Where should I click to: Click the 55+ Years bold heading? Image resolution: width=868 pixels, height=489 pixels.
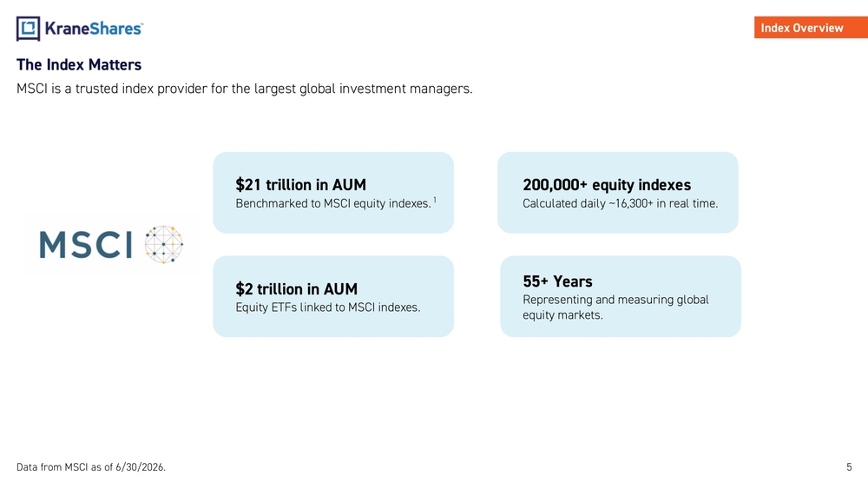click(x=557, y=281)
